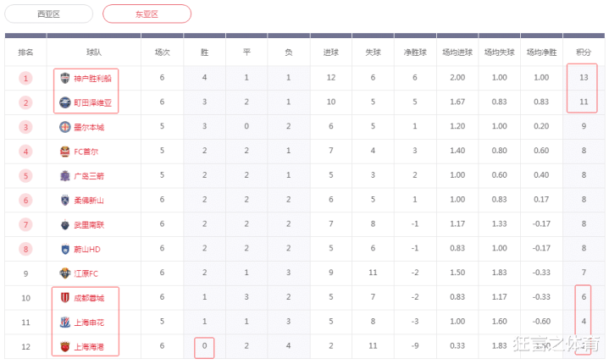
Task: Click the 净胜球 column header
Action: click(x=415, y=52)
